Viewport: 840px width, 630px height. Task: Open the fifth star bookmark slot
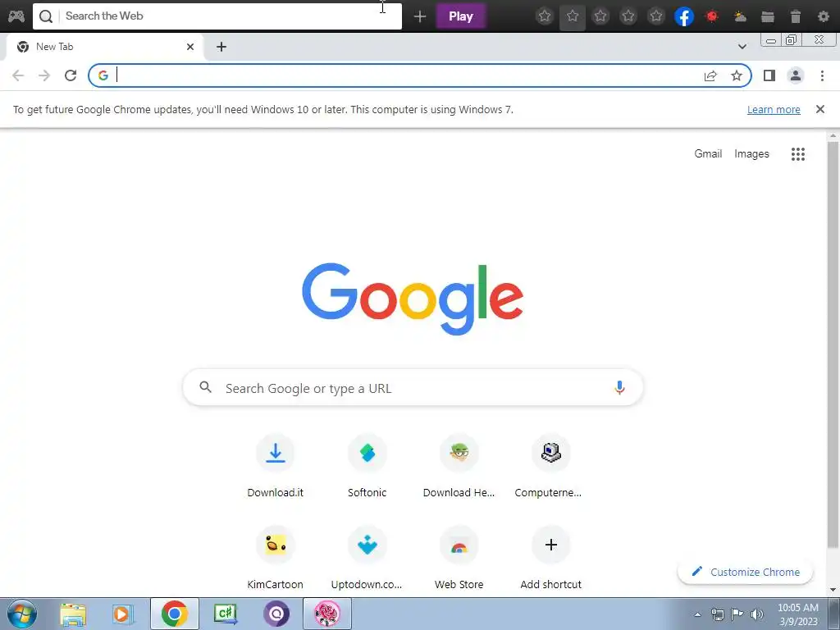(656, 16)
